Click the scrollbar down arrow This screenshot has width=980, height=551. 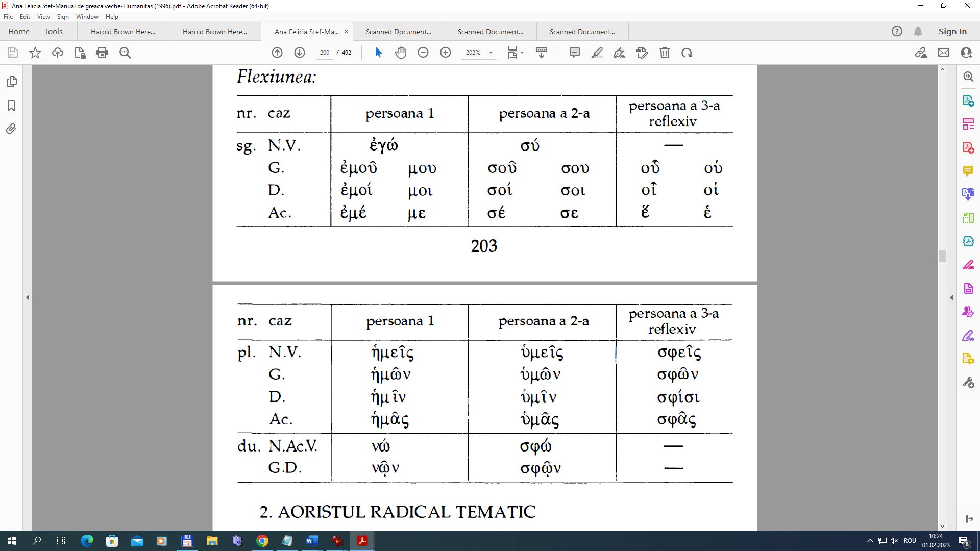pyautogui.click(x=942, y=526)
